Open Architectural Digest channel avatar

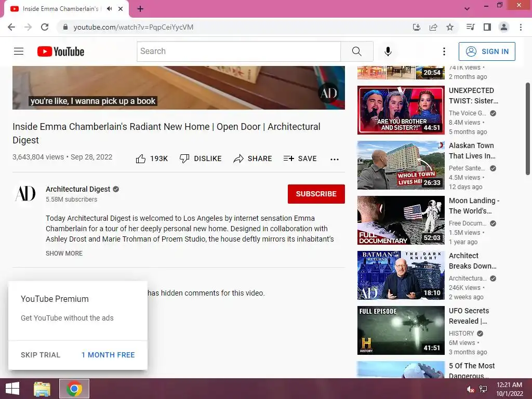coord(25,194)
